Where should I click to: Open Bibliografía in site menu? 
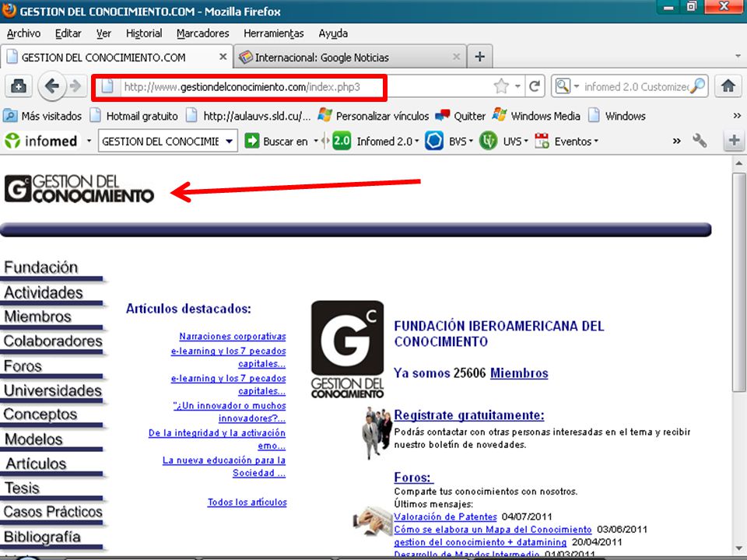coord(42,536)
